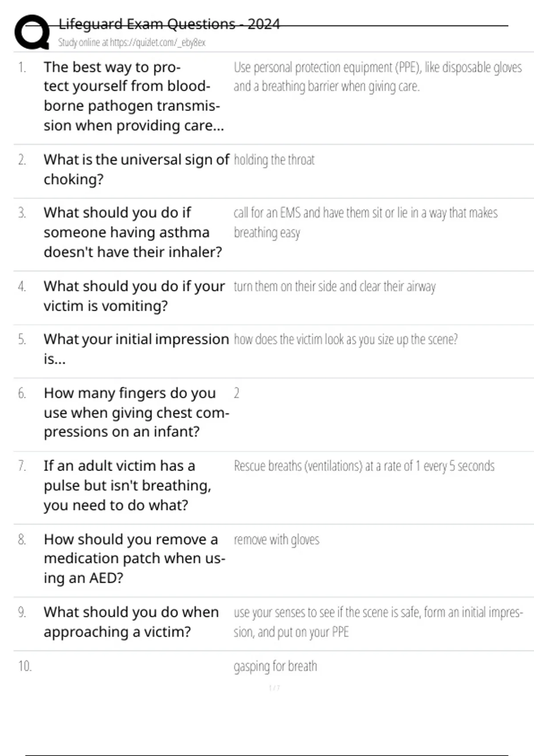Click the 'gasping for breath' answer
This screenshot has height=756, width=534.
275,666
